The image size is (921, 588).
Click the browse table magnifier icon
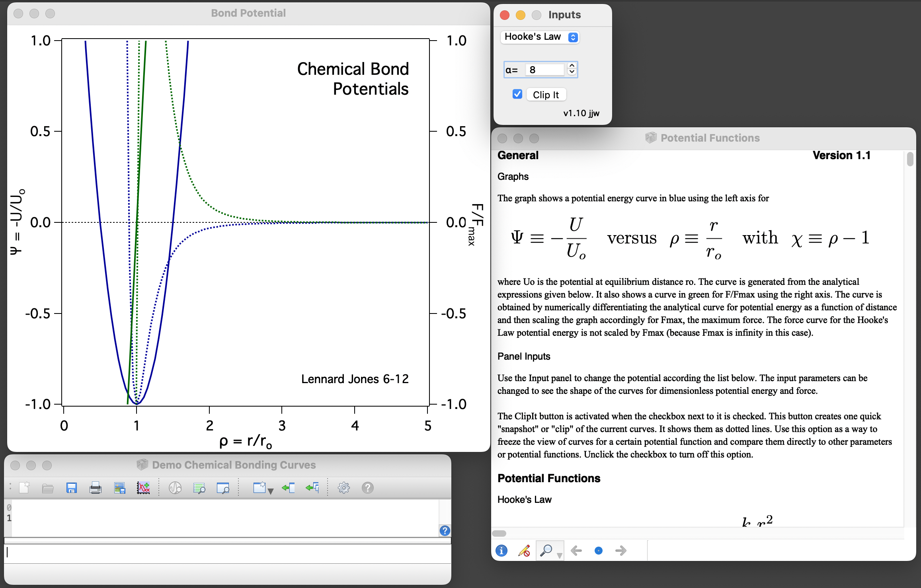[199, 488]
